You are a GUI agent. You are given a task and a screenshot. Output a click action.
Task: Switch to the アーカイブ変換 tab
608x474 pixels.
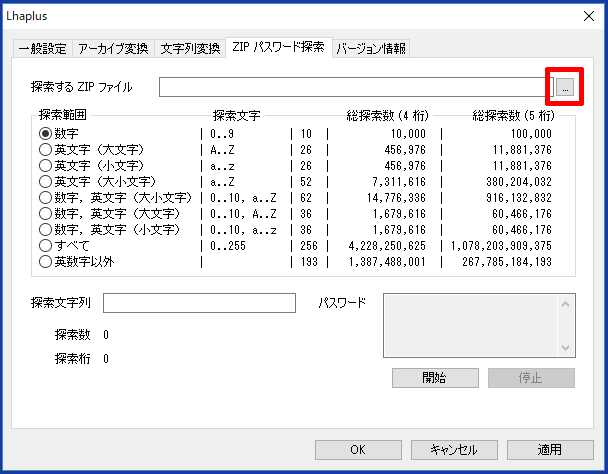pyautogui.click(x=113, y=49)
